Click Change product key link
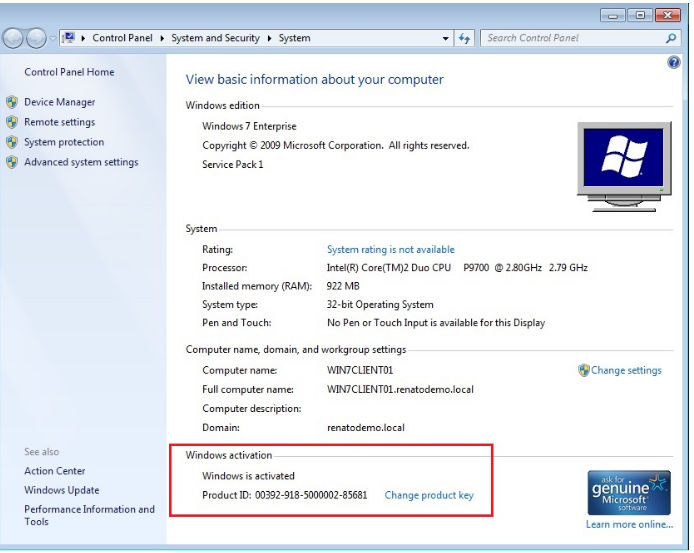 pyautogui.click(x=429, y=495)
